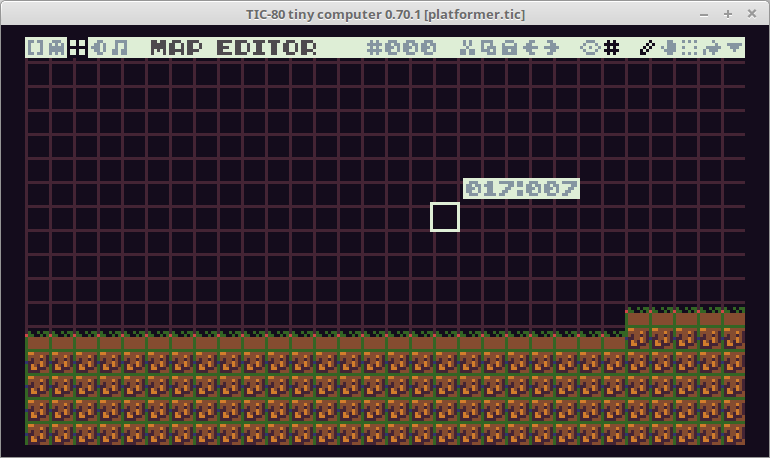
Task: Open the music editor note icon
Action: pyautogui.click(x=120, y=48)
